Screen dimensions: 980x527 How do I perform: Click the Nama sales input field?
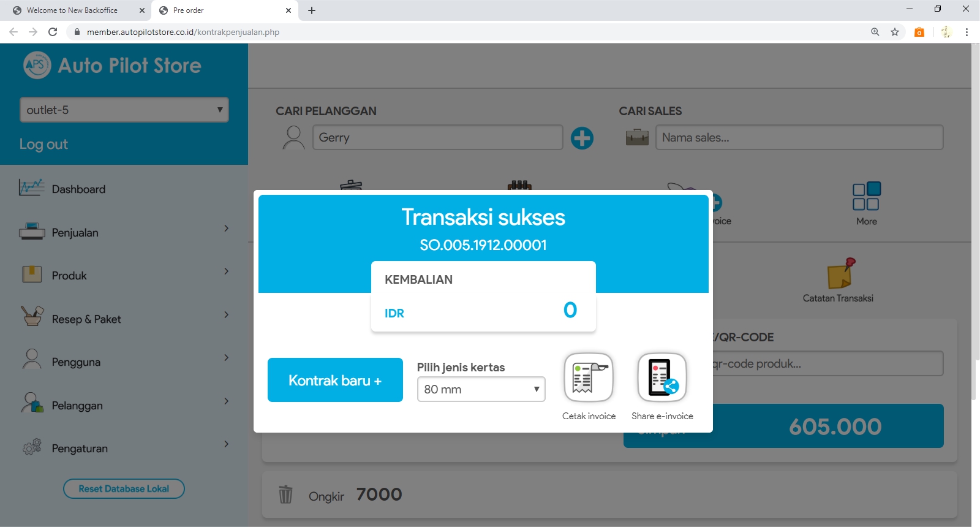point(799,138)
